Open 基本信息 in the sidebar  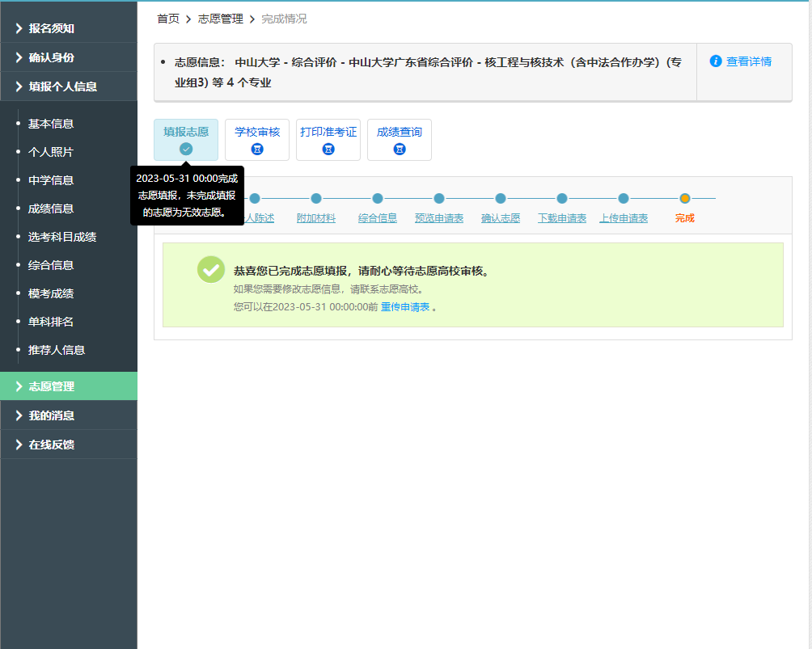point(51,124)
